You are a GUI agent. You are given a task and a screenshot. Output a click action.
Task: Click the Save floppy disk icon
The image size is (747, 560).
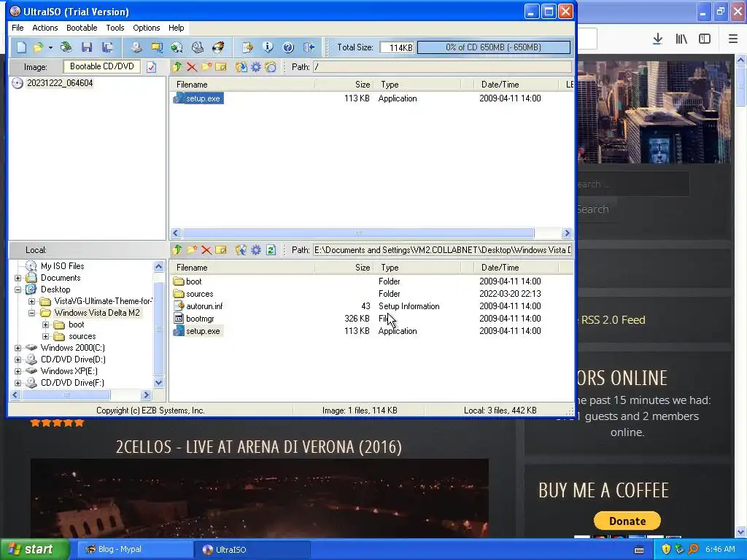tap(87, 47)
